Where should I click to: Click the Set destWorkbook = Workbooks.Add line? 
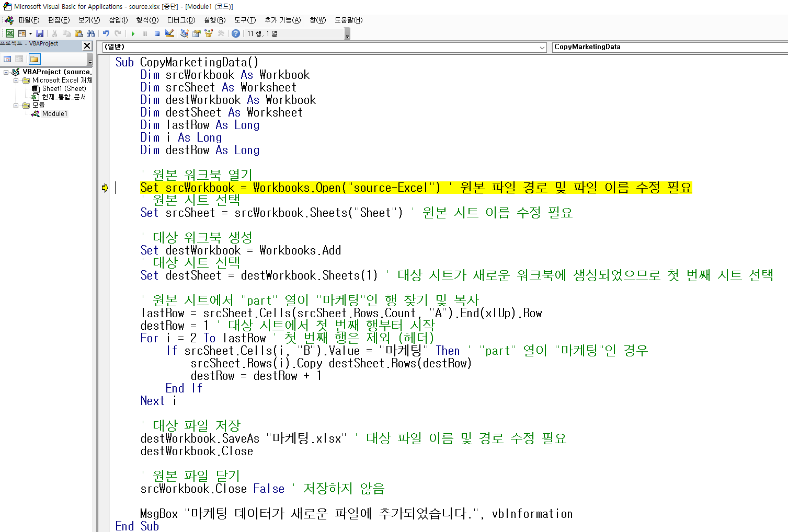(x=241, y=250)
